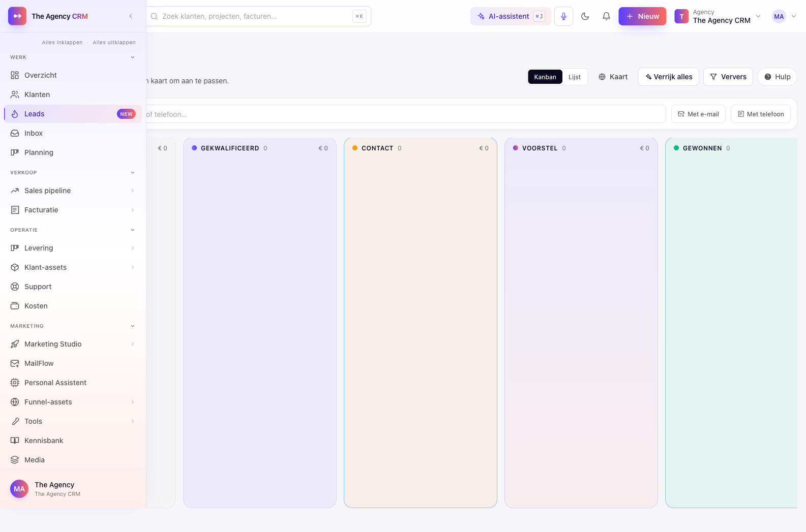Collapse the WERK section

(x=133, y=57)
